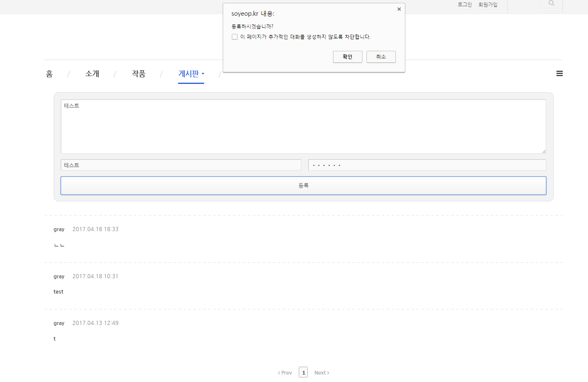588x382 pixels.
Task: Select page 1 in the pagination
Action: 303,372
